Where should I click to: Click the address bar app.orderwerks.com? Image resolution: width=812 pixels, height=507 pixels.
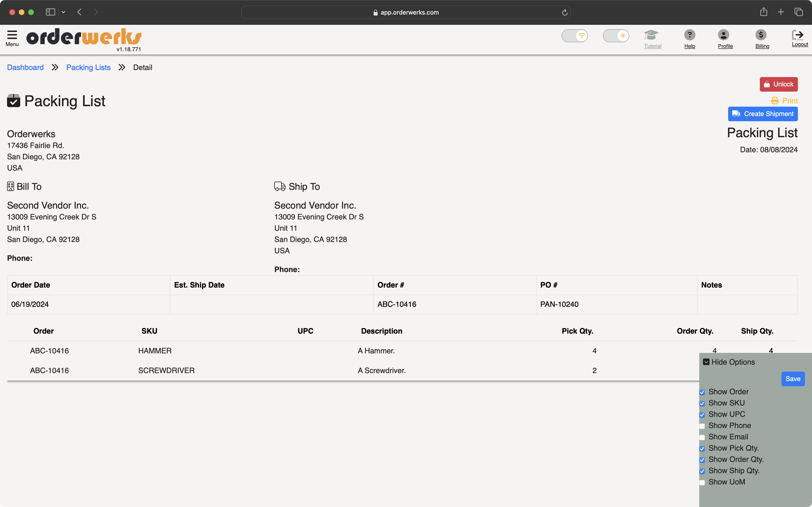[406, 12]
